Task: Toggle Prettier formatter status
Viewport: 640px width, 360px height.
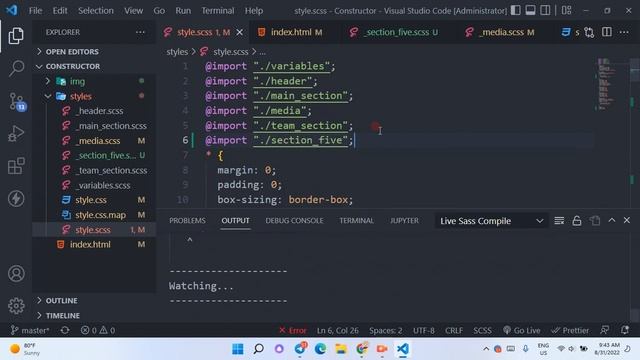Action: pos(570,330)
